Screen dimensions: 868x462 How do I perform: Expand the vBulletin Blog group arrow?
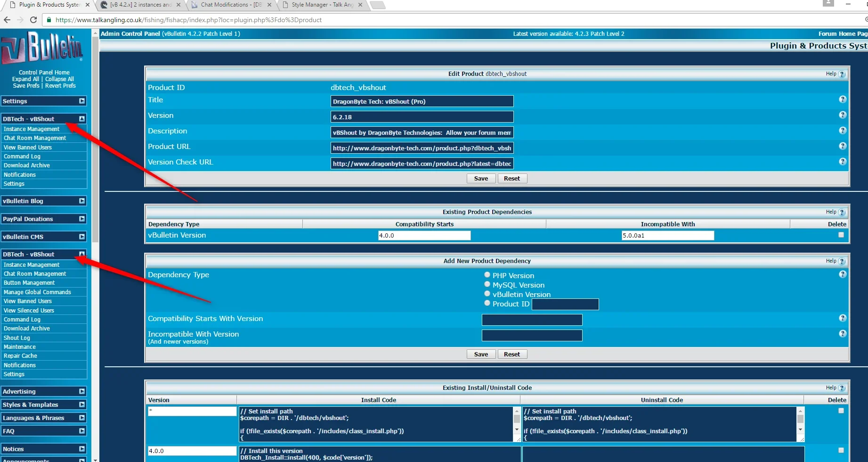coord(82,201)
